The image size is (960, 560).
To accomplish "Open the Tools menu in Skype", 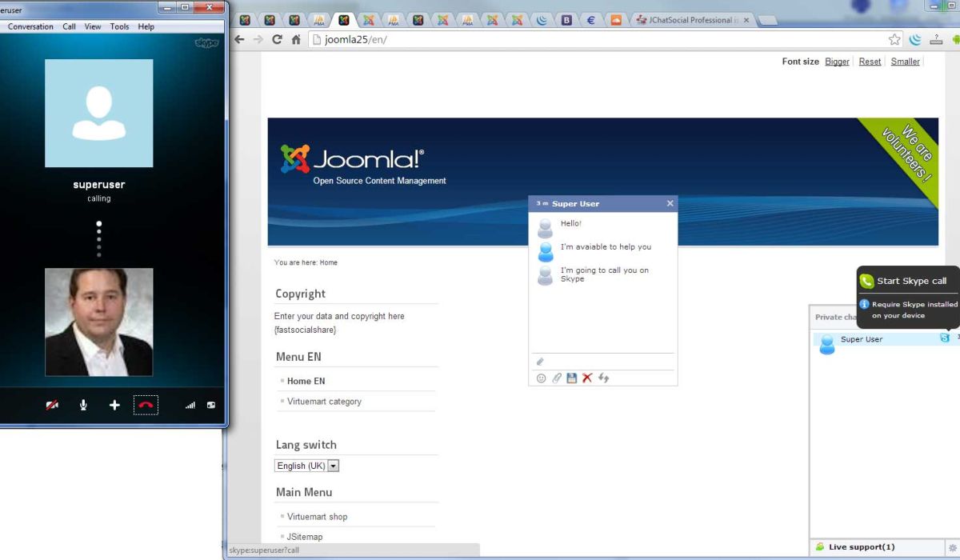I will 119,26.
